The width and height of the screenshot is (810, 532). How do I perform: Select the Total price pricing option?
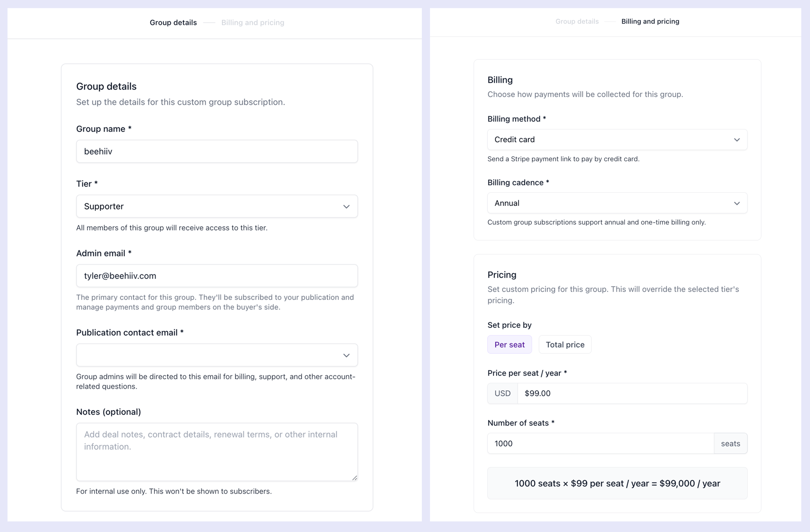click(565, 345)
